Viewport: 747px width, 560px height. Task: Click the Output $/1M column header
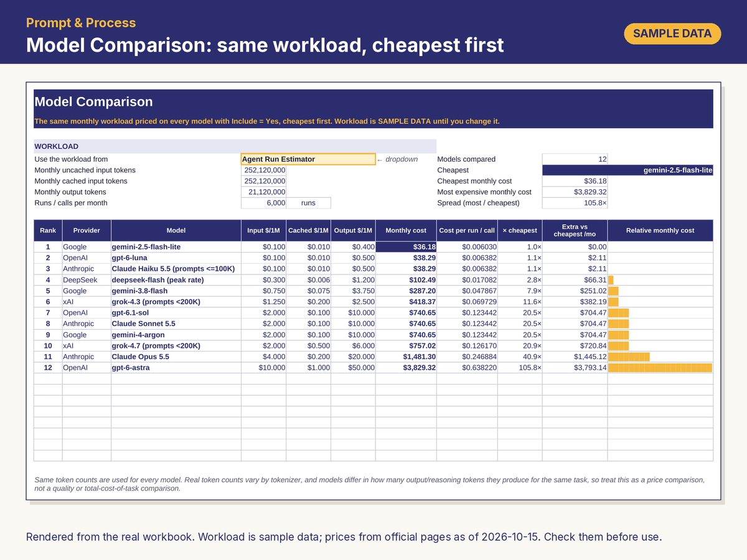coord(354,230)
